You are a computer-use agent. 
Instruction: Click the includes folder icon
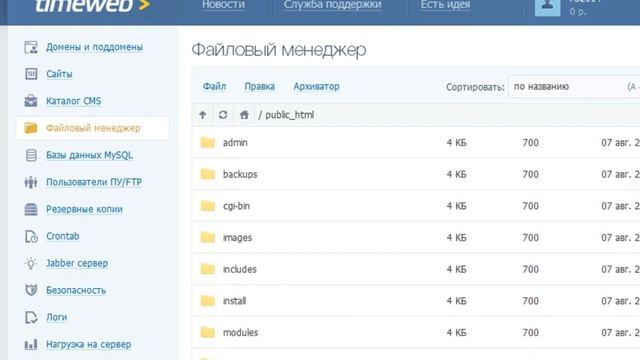207,269
